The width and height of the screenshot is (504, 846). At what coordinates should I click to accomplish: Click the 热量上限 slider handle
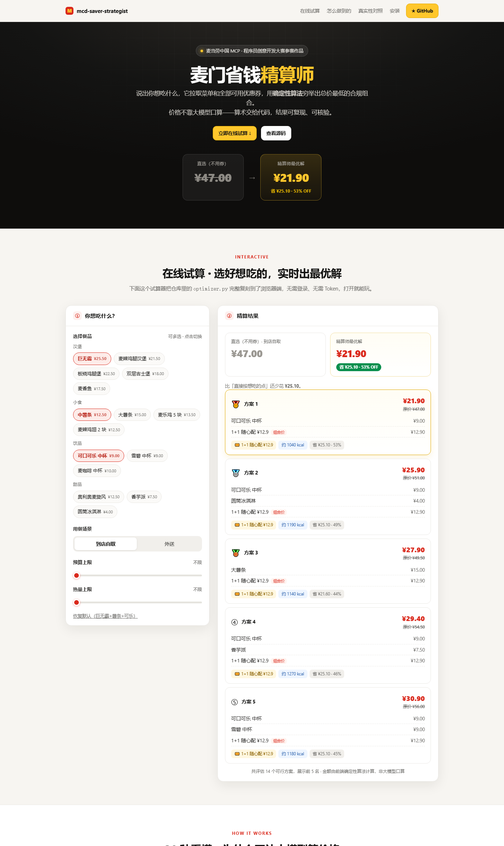point(76,602)
